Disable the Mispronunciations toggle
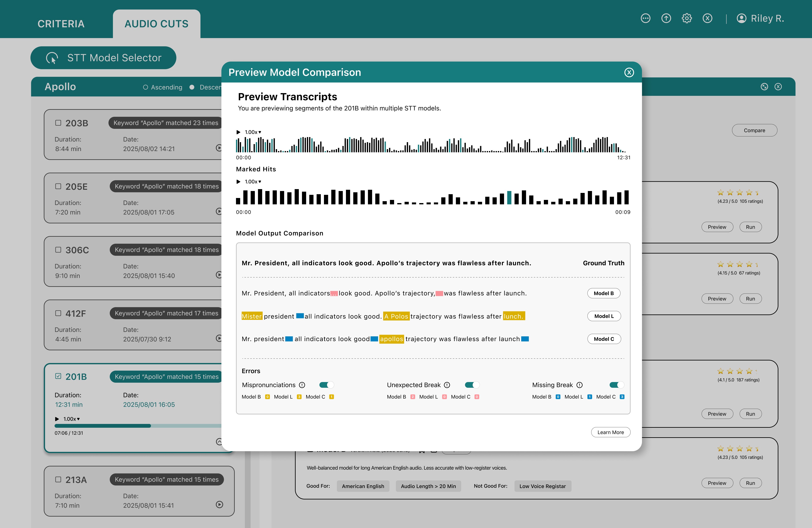The height and width of the screenshot is (528, 812). (x=326, y=385)
